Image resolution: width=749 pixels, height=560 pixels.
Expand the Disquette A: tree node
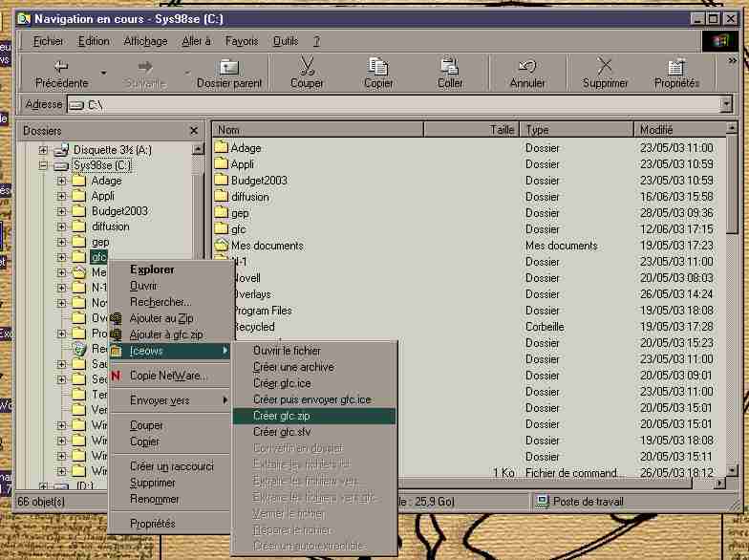click(43, 150)
